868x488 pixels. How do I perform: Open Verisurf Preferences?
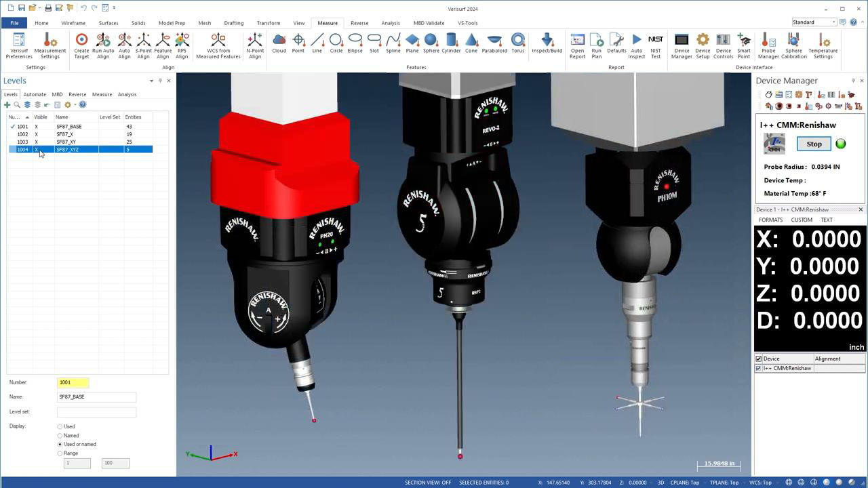pos(19,46)
